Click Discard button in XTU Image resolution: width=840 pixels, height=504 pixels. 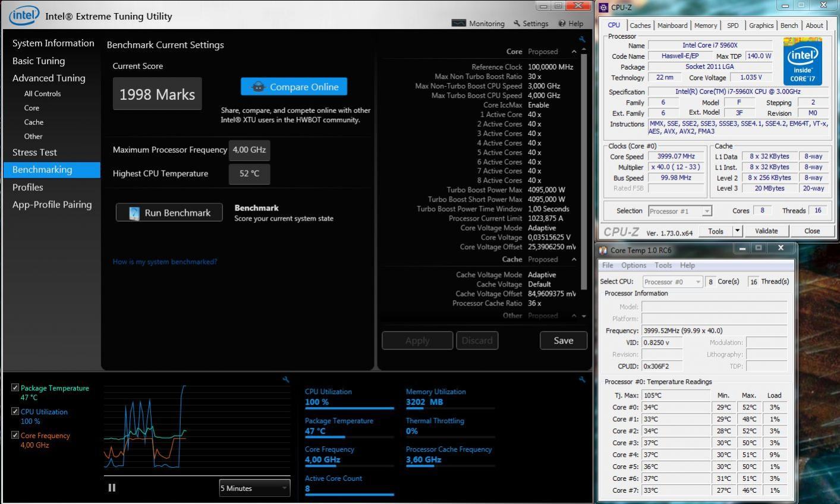pyautogui.click(x=477, y=341)
